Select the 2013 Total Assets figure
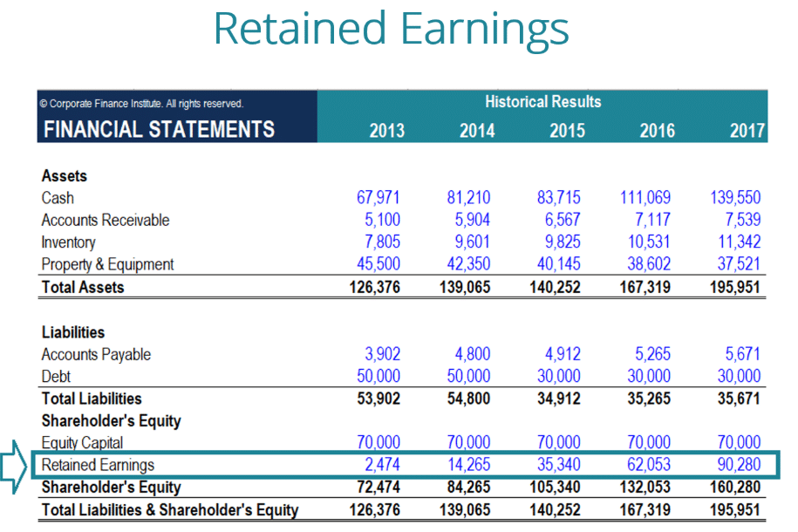The height and width of the screenshot is (532, 798). pyautogui.click(x=374, y=287)
